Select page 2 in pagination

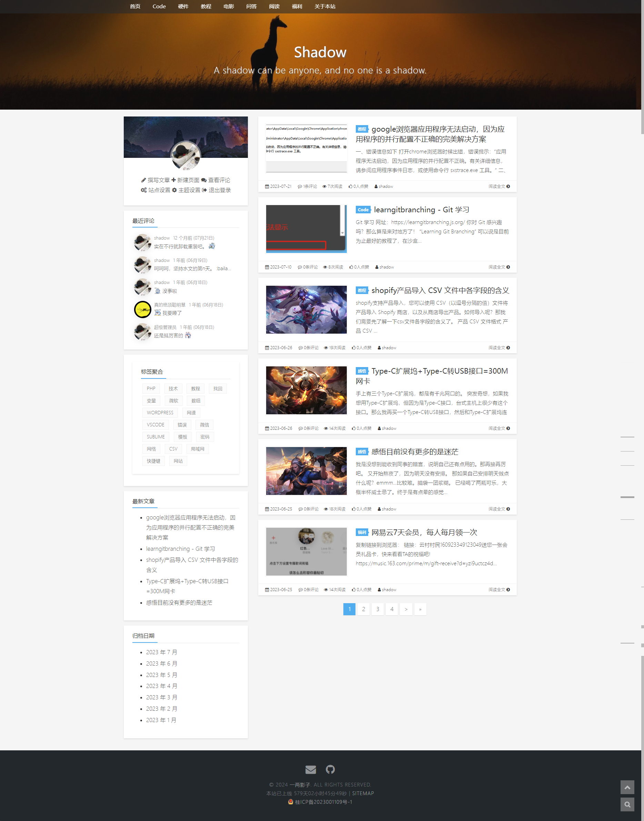363,609
